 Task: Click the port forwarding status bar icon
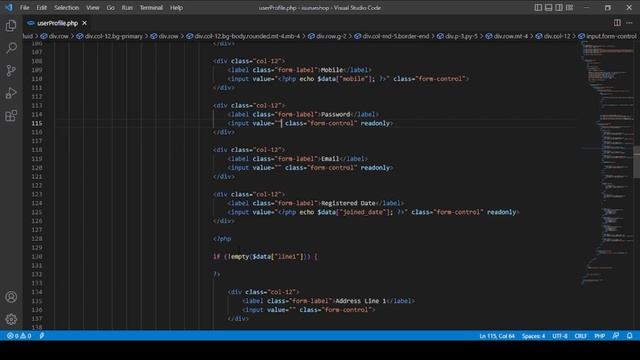point(42,336)
